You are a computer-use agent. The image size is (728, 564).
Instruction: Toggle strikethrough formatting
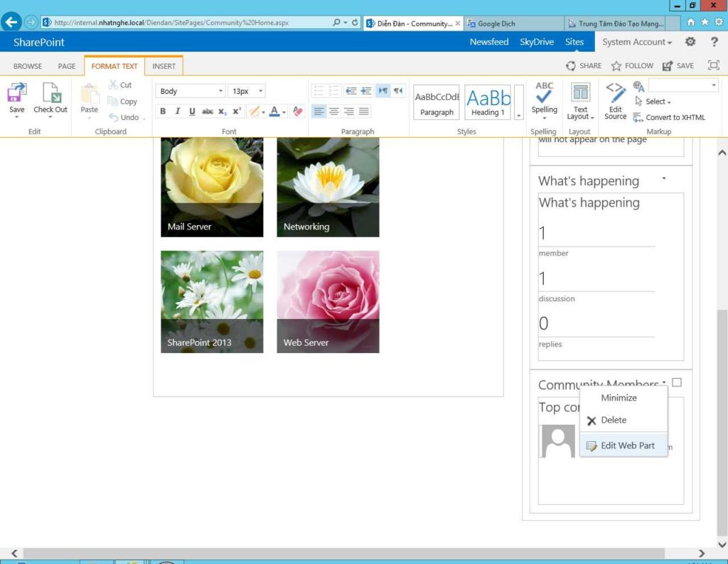coord(207,112)
